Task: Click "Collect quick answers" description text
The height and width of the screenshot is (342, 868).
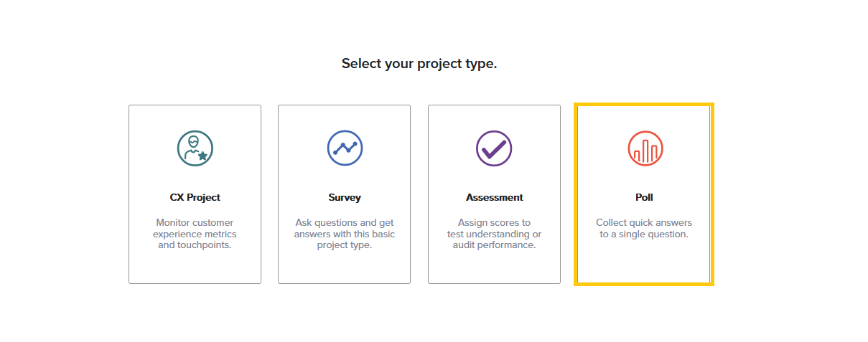Action: (644, 228)
